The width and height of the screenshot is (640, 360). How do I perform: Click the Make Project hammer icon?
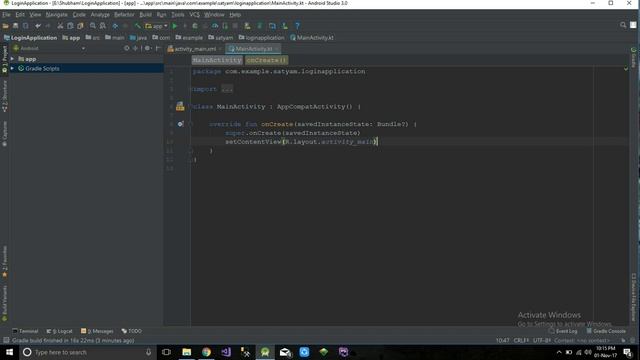point(138,26)
